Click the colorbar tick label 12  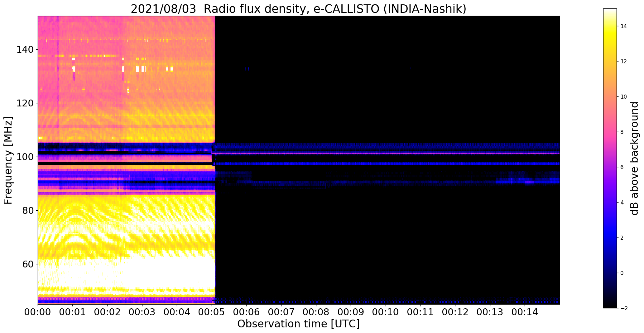coord(624,61)
